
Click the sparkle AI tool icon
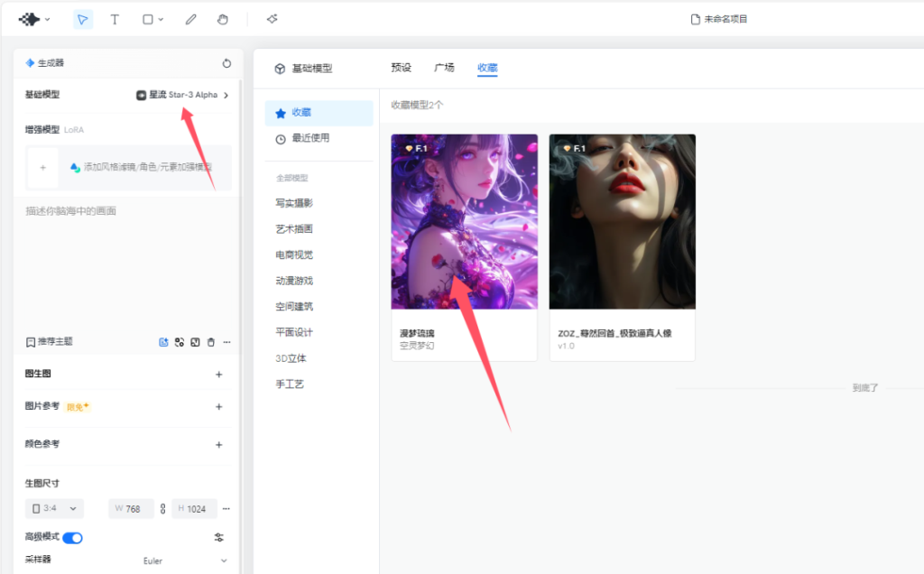pos(272,20)
